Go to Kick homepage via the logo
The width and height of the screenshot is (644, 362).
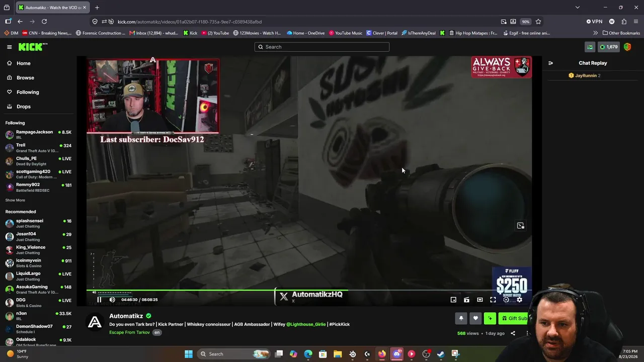point(33,47)
